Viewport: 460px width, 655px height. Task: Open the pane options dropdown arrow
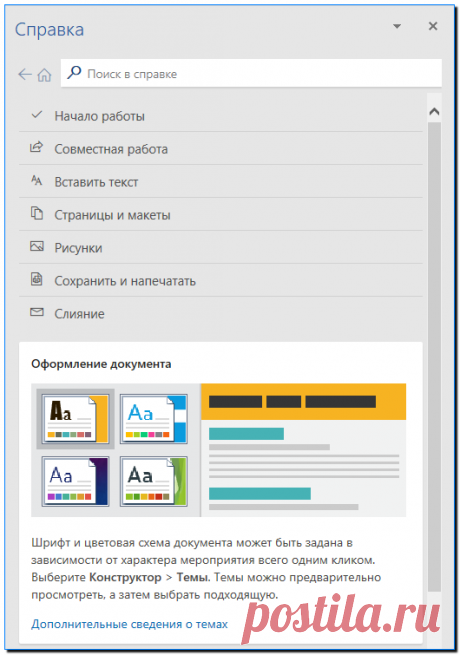coord(397,26)
